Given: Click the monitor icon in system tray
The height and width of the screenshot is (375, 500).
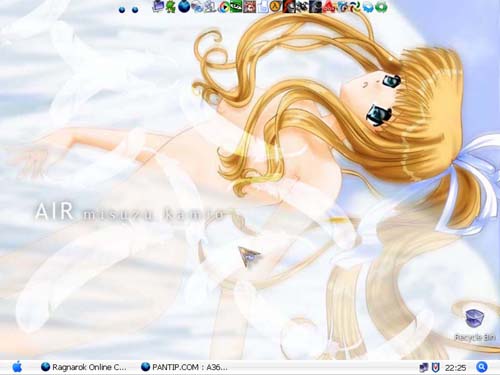Looking at the screenshot, I should pyautogui.click(x=424, y=368).
